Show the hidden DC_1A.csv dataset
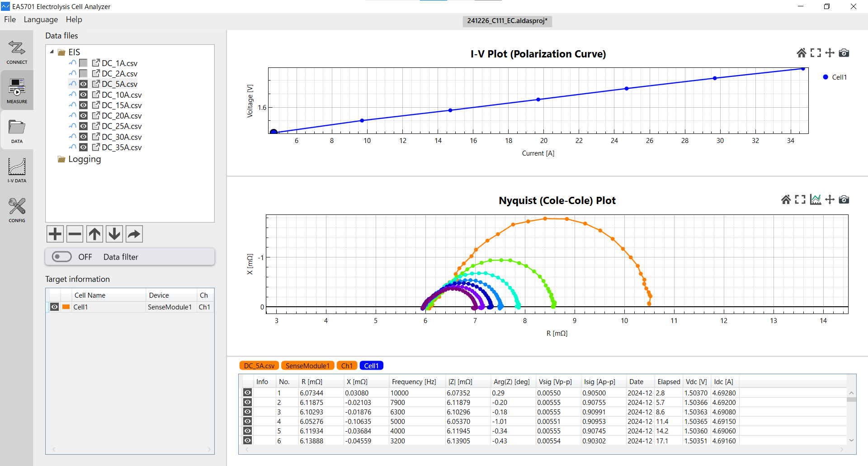868x466 pixels. [x=84, y=63]
